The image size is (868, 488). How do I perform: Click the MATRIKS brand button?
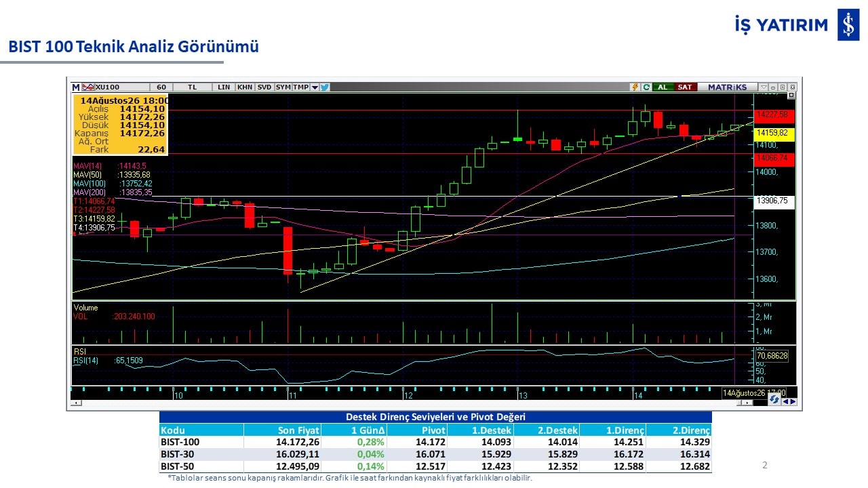[x=727, y=87]
